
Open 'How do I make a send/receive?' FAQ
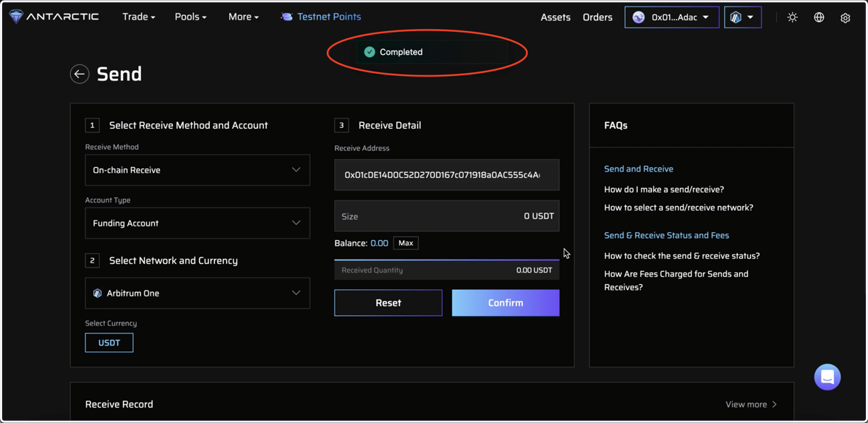coord(664,189)
